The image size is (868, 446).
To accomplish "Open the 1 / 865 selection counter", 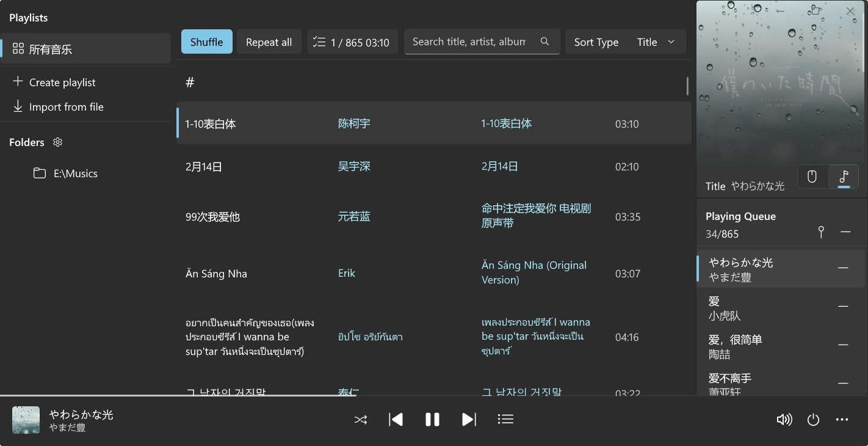I will pos(352,42).
